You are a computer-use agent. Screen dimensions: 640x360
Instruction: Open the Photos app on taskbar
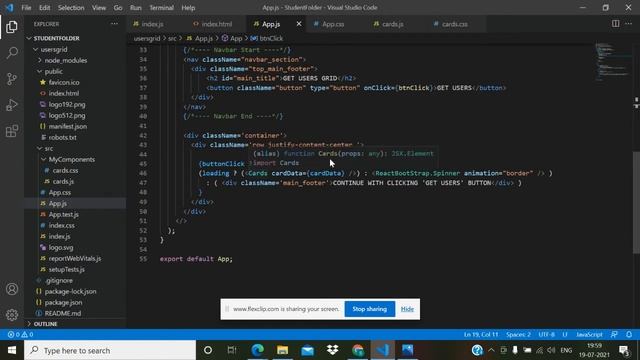(407, 350)
